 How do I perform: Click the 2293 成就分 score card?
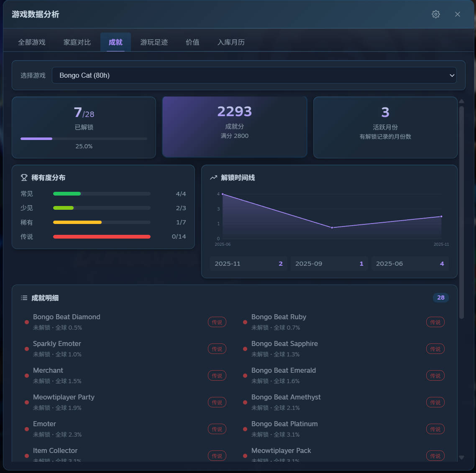235,127
